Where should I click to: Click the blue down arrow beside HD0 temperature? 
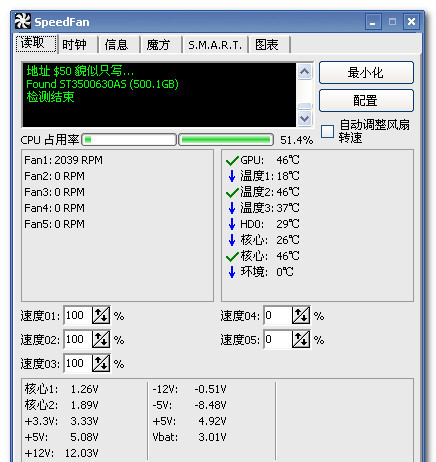tap(232, 224)
